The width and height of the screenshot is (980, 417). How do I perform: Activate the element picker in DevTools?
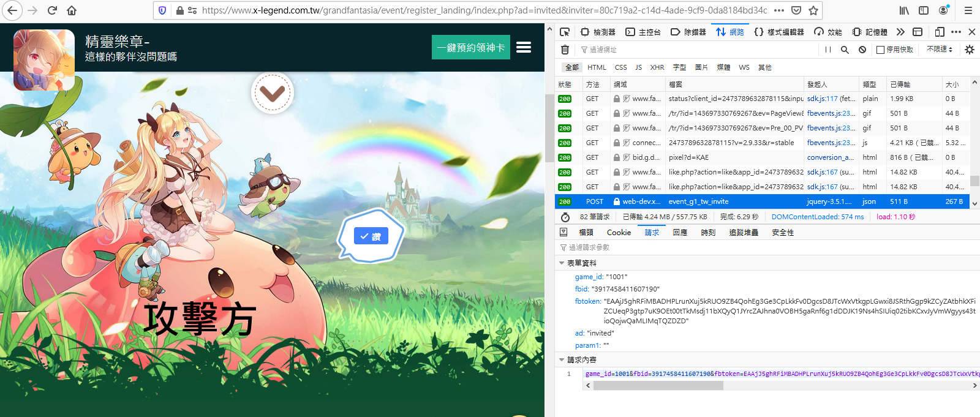click(565, 32)
